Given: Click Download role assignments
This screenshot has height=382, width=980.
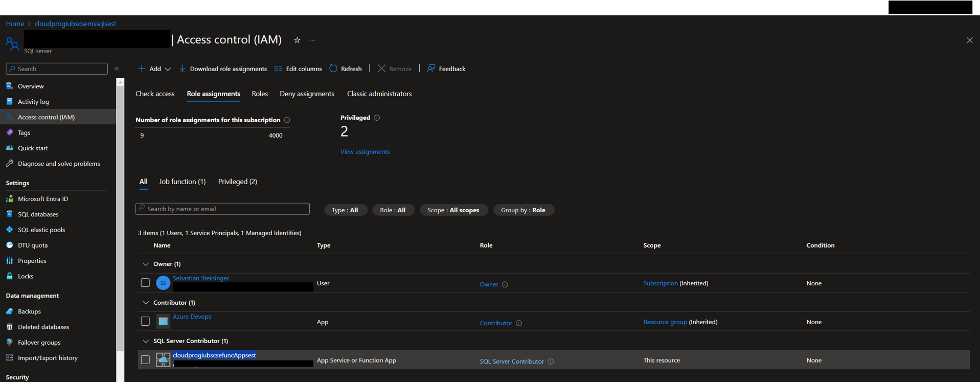Looking at the screenshot, I should [x=223, y=69].
